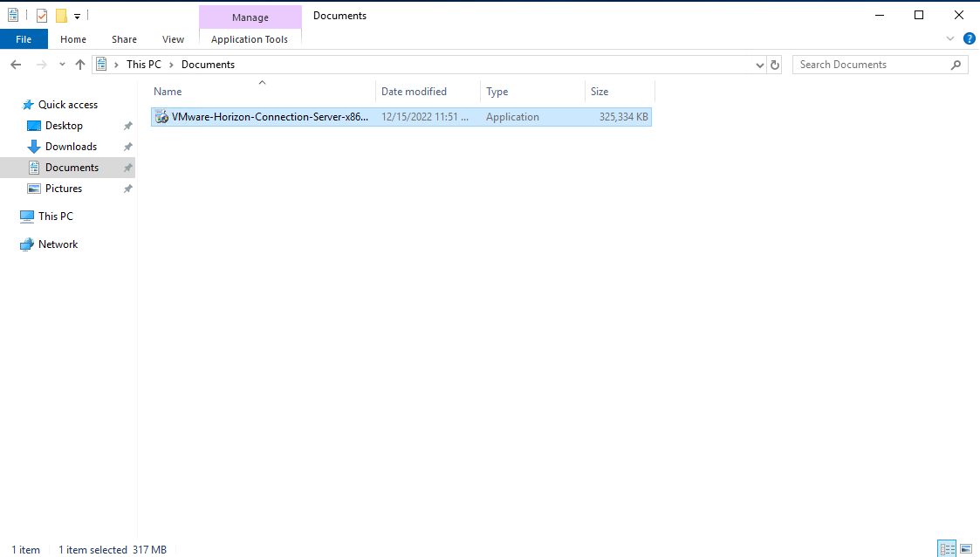Select Quick access in navigation pane
This screenshot has width=980, height=557.
pos(67,105)
